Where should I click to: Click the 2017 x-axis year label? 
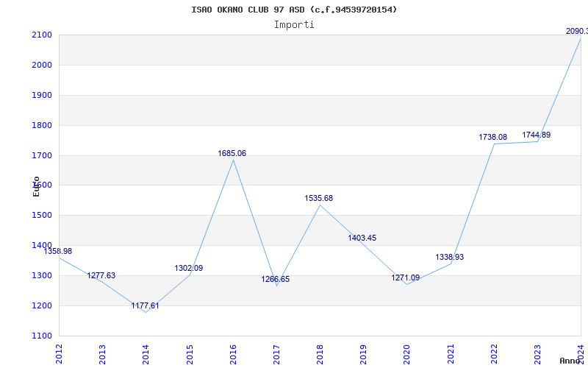(x=276, y=354)
